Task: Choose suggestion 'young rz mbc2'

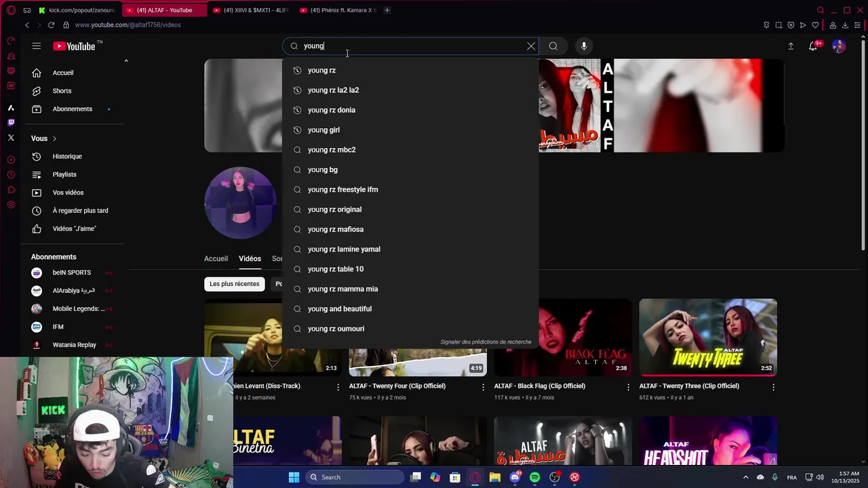Action: pyautogui.click(x=410, y=150)
